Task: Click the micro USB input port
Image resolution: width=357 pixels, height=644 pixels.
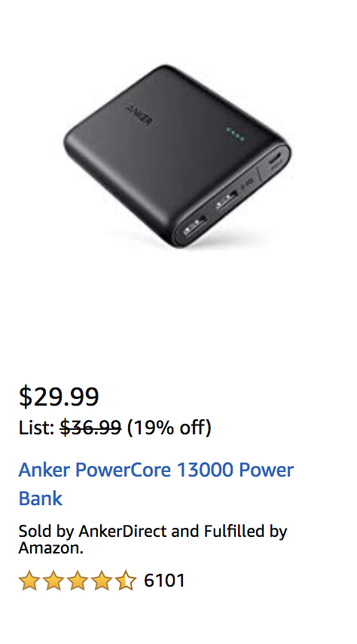Action: 276,159
